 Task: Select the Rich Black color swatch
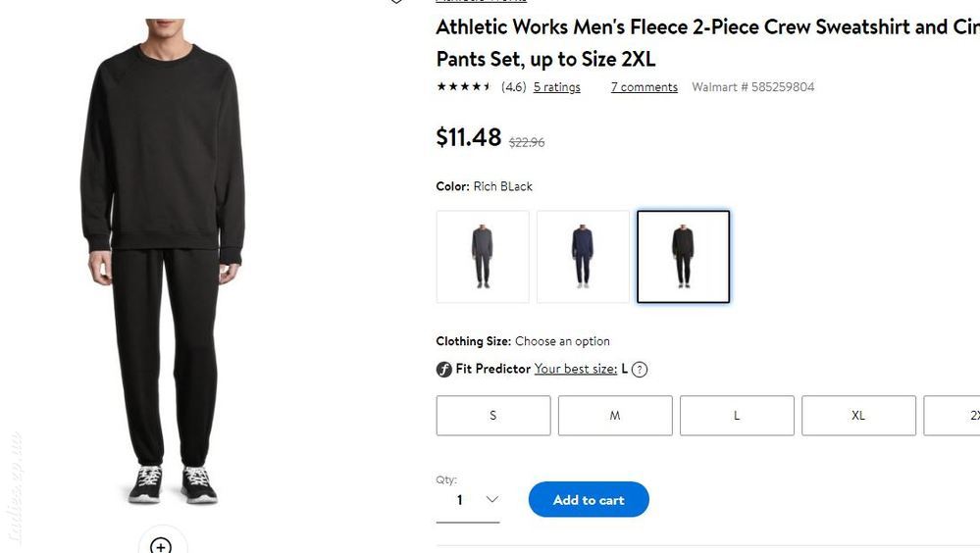[683, 257]
